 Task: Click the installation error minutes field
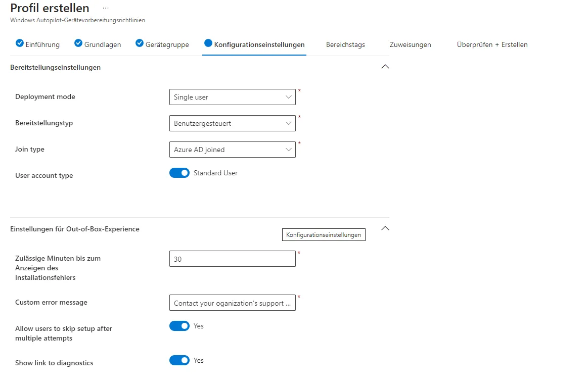[232, 259]
